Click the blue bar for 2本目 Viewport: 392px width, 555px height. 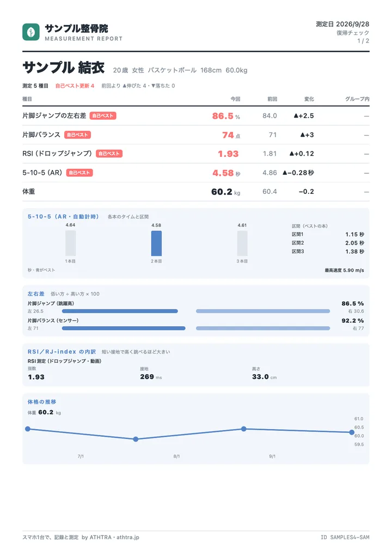pyautogui.click(x=156, y=243)
